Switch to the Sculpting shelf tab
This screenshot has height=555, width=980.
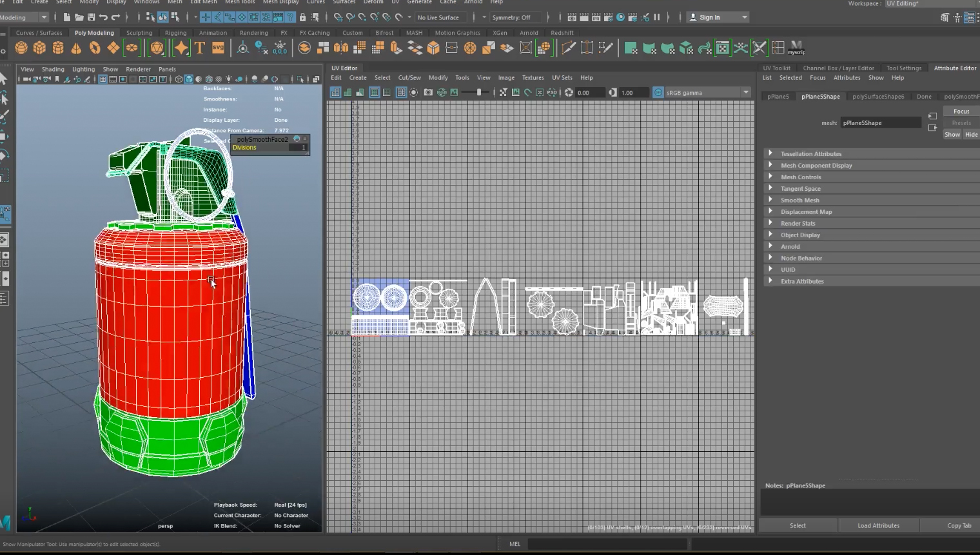pyautogui.click(x=139, y=33)
